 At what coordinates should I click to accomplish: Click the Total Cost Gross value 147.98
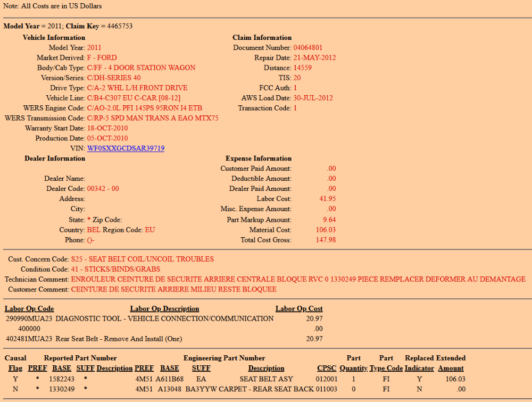click(x=326, y=240)
